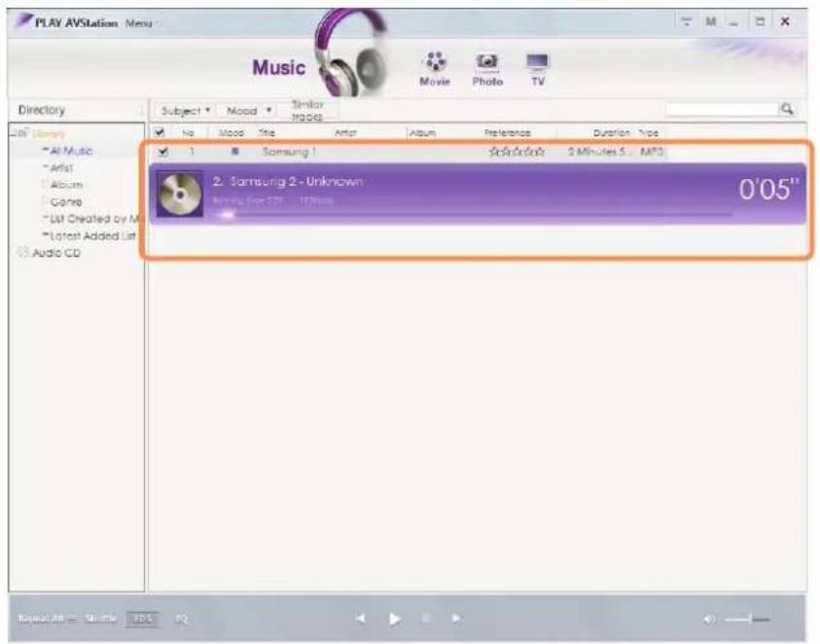
Task: Sort by the Mood column header
Action: tap(232, 133)
